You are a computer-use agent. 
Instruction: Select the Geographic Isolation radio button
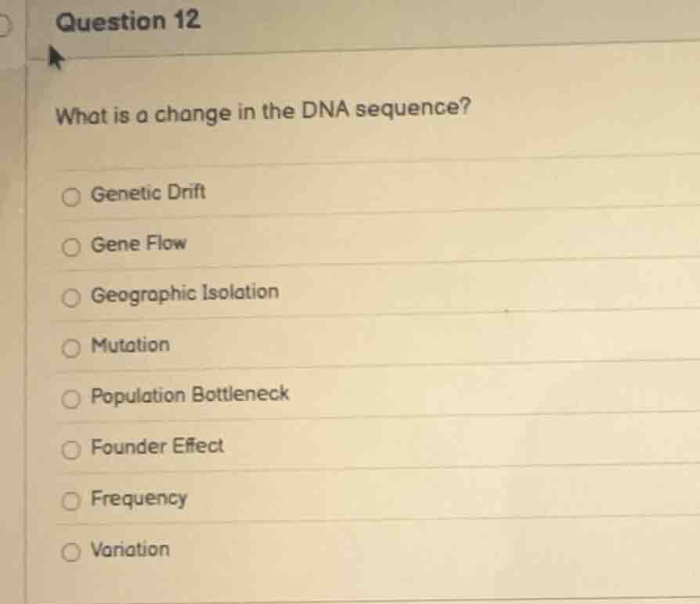(72, 298)
